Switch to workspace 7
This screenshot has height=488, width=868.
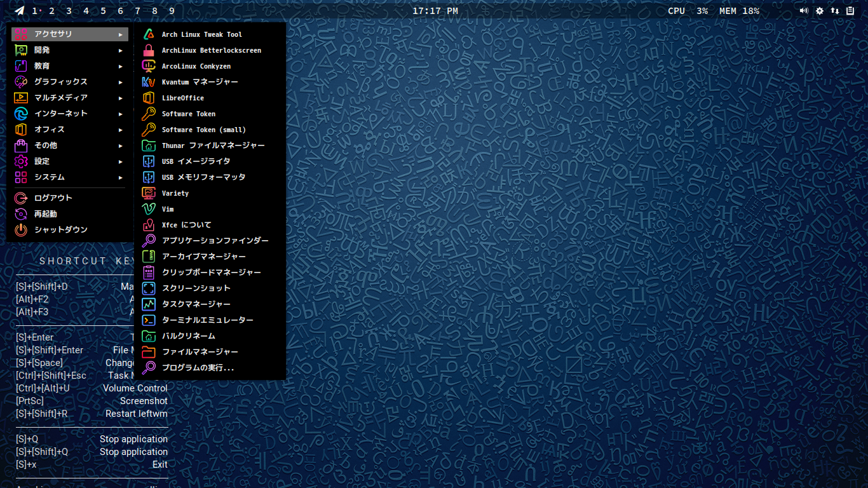[137, 11]
